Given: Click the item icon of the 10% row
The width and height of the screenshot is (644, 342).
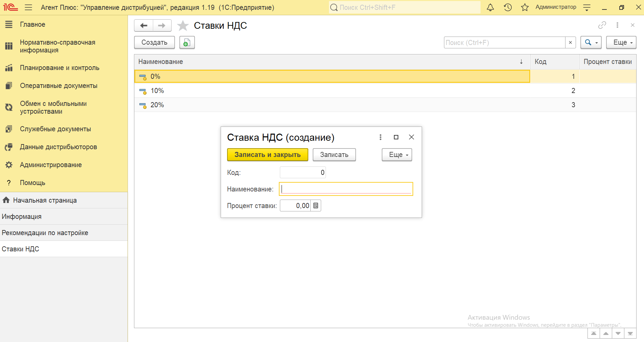Looking at the screenshot, I should tap(143, 91).
